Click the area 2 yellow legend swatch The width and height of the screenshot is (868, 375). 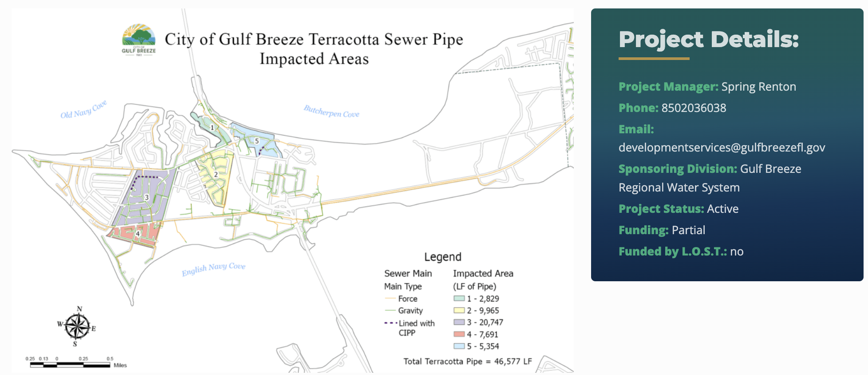459,311
